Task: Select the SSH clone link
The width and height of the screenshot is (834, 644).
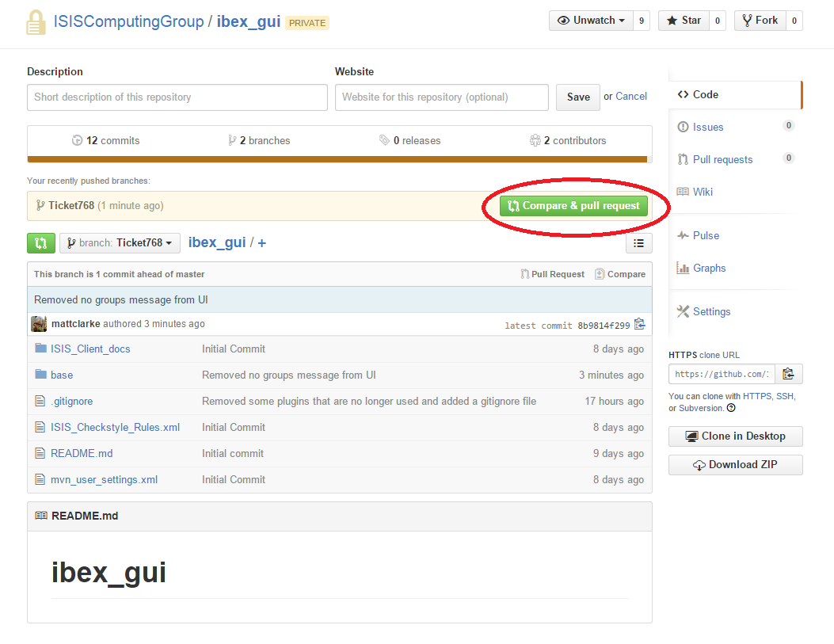Action: (785, 396)
